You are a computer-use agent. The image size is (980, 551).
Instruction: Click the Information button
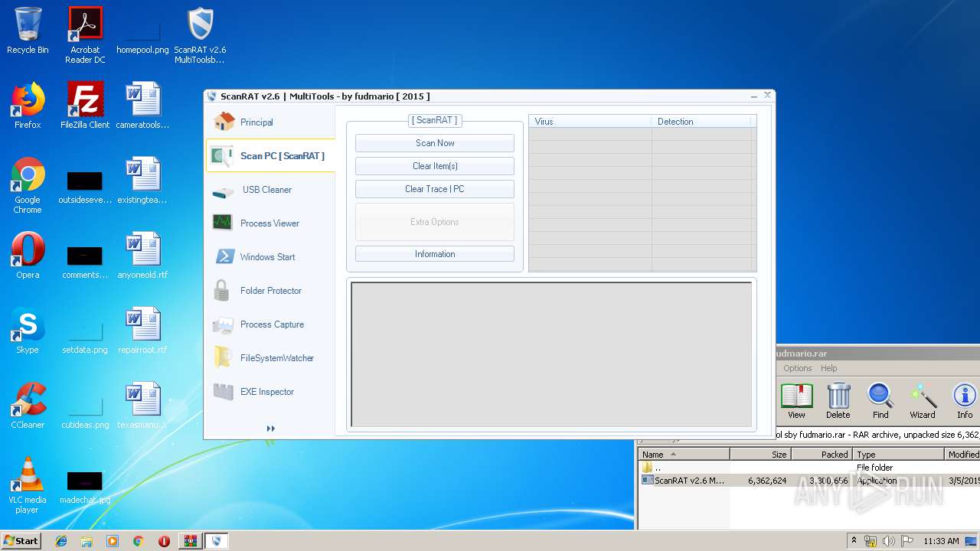click(435, 254)
